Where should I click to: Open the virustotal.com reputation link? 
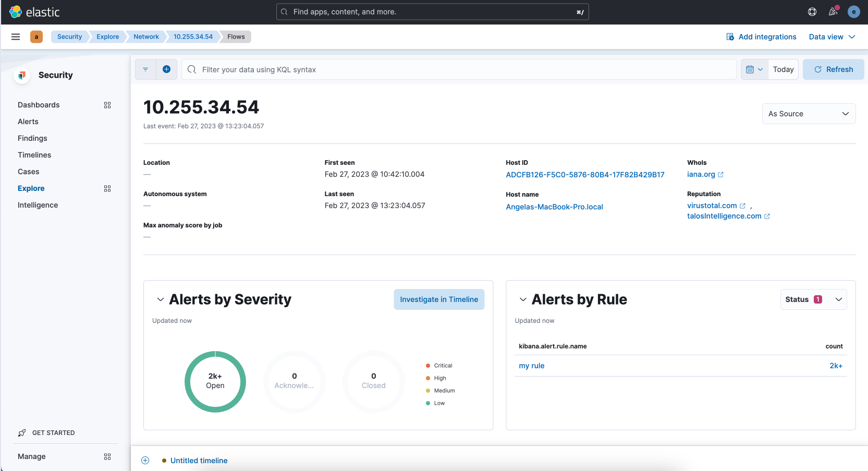tap(713, 206)
